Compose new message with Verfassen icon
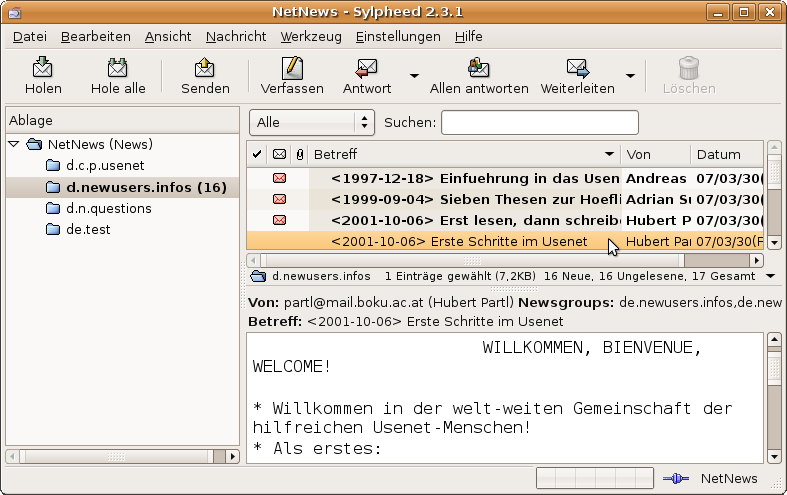Screen dimensions: 787x495 tap(291, 68)
